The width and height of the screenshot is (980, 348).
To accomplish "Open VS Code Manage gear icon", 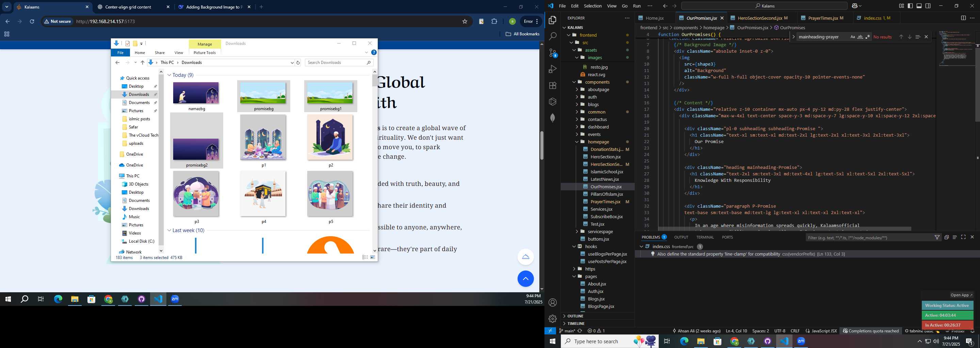I will point(552,319).
